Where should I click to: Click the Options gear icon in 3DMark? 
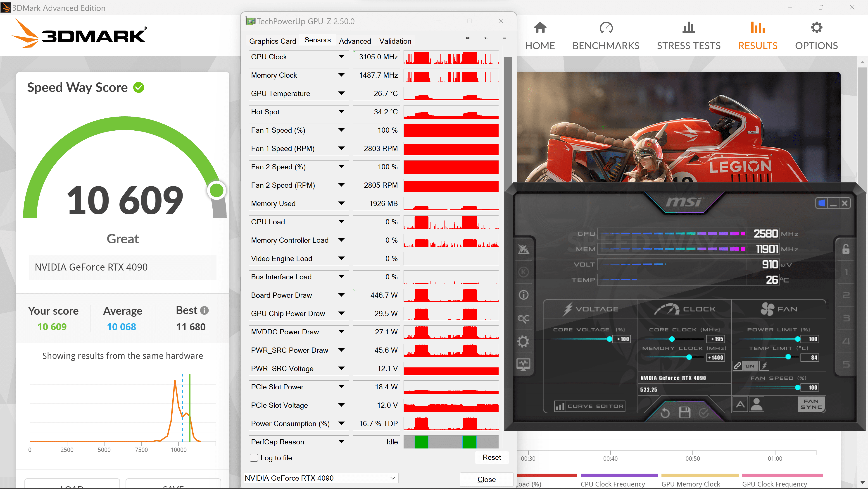(816, 28)
